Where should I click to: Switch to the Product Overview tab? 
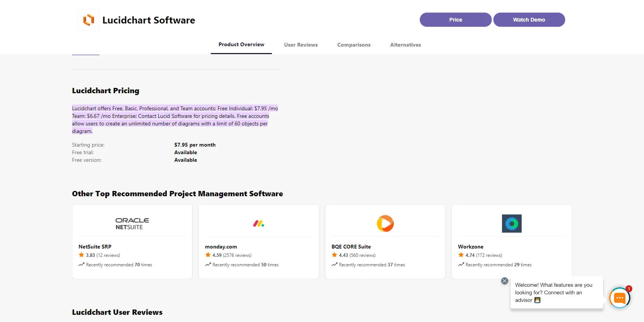[241, 45]
